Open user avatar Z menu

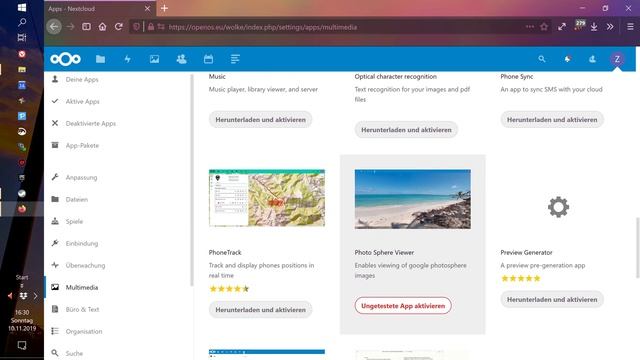pos(617,59)
